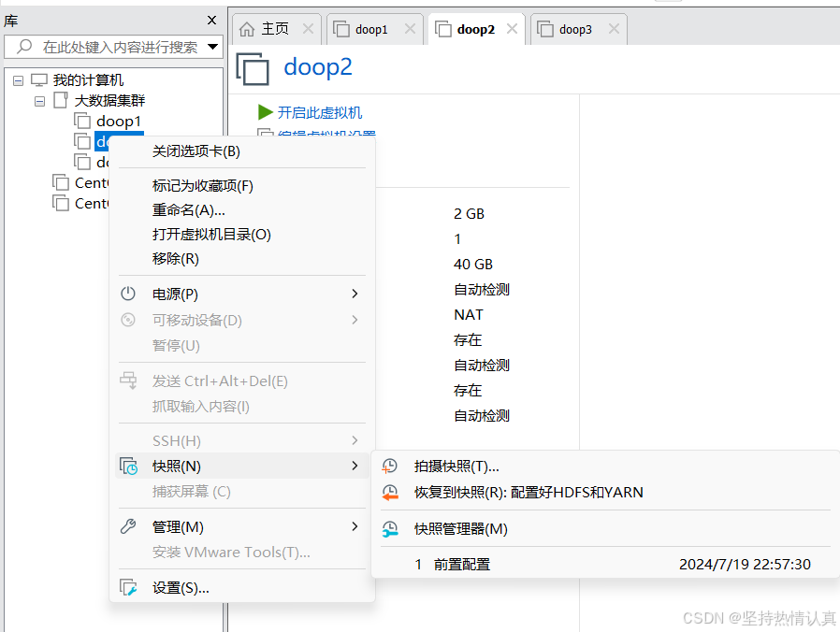The width and height of the screenshot is (840, 632).
Task: Open 设置(S)... from the menu
Action: 242,587
